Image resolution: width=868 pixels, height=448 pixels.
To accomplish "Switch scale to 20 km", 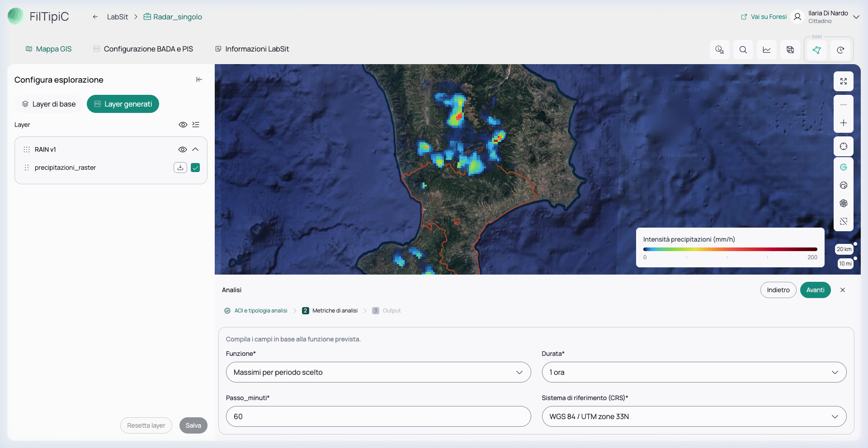I will point(844,249).
